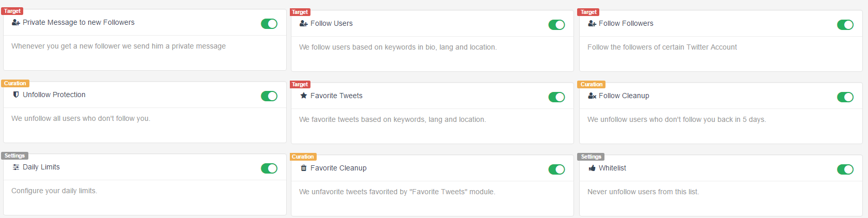Image resolution: width=868 pixels, height=218 pixels.
Task: Click the Curation tag above Unfollow Protection
Action: click(x=15, y=84)
